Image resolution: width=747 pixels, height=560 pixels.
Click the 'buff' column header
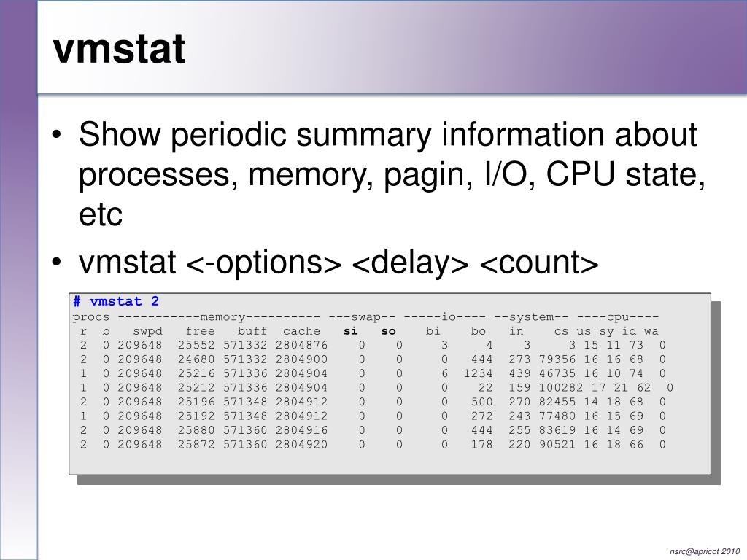click(x=252, y=331)
